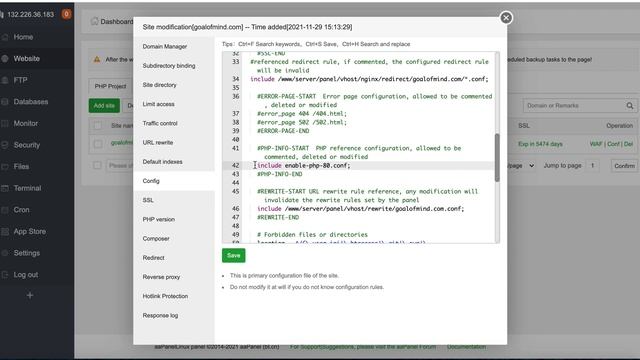Click the Terminal sidebar icon

5,188
